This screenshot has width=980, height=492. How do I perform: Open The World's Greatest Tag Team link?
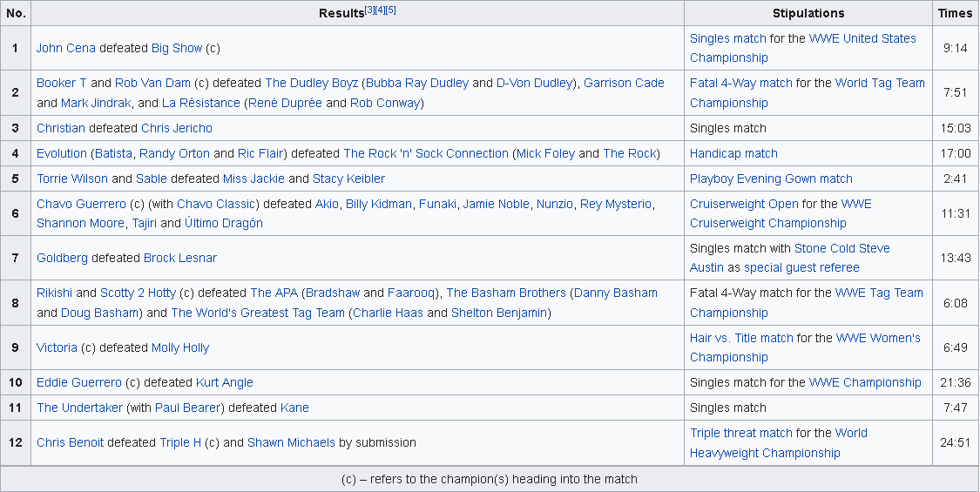click(258, 313)
